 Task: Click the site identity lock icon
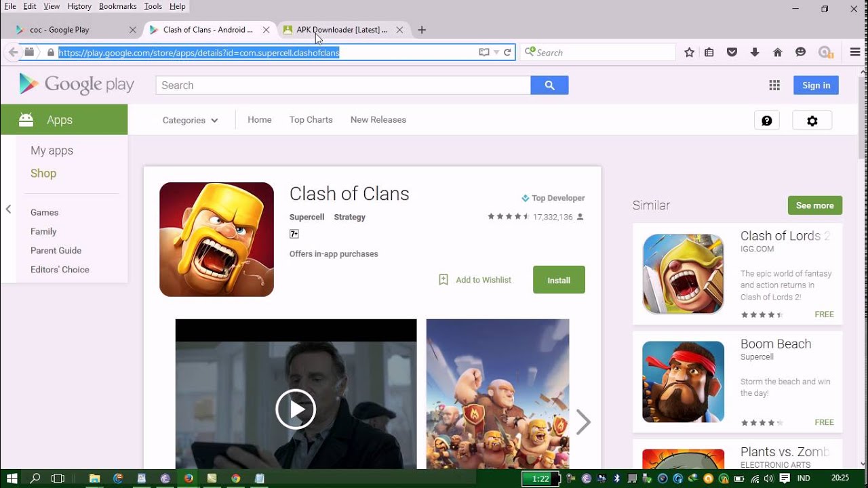50,52
